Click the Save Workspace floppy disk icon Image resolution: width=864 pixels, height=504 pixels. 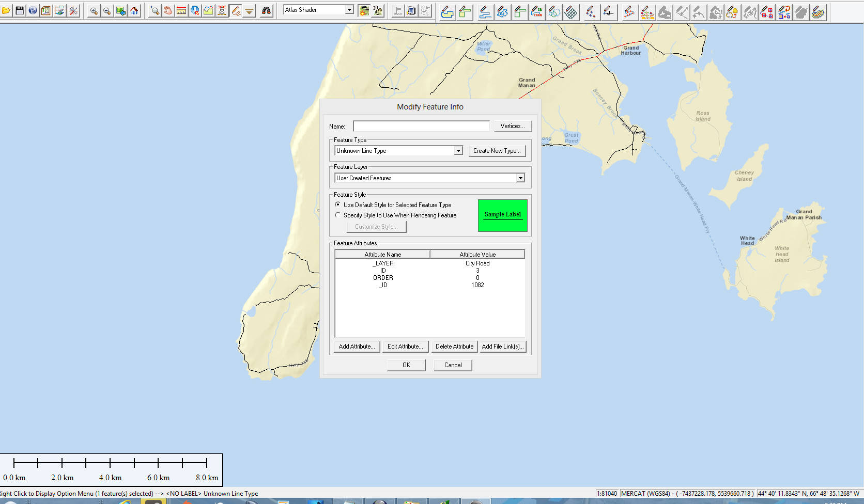pyautogui.click(x=20, y=11)
